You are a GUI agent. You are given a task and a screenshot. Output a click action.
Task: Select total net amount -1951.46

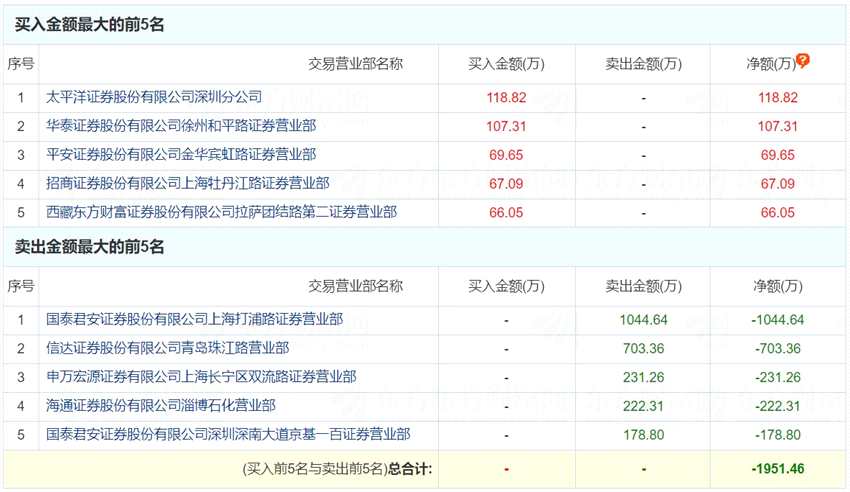[778, 469]
